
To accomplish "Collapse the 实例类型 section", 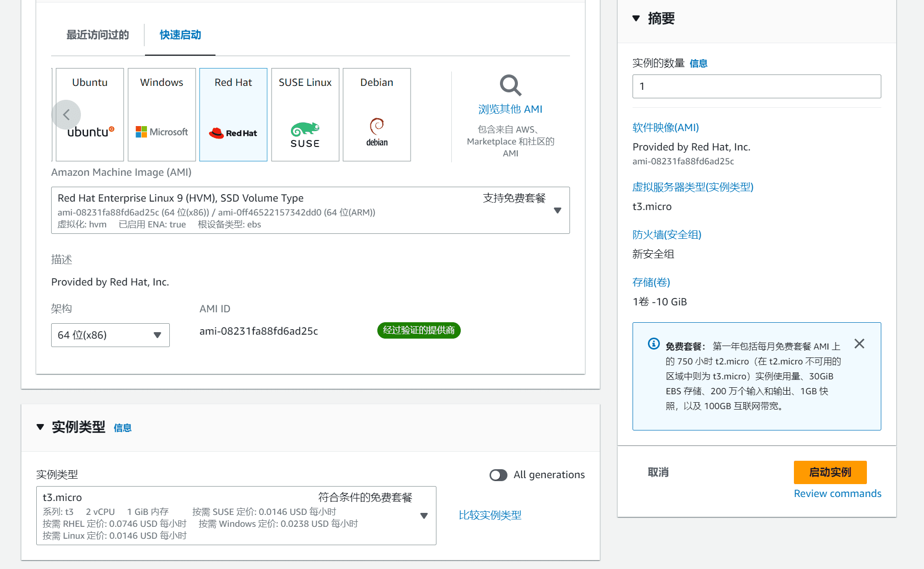I will coord(40,427).
